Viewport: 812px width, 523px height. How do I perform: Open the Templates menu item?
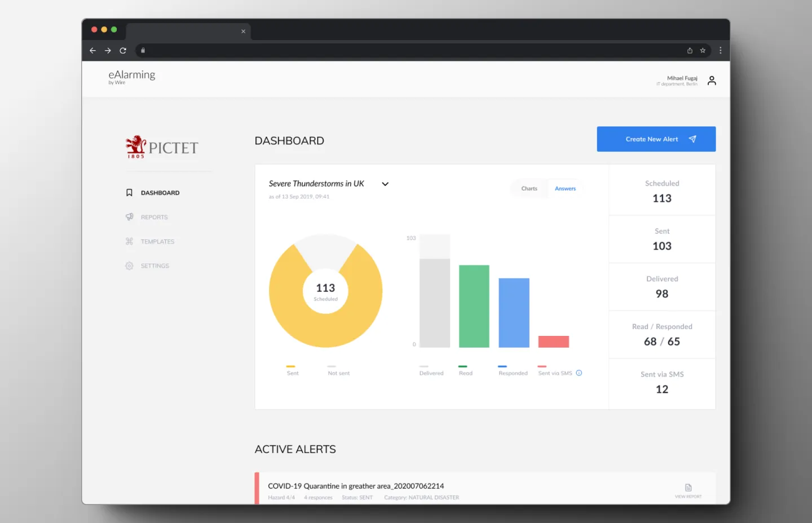coord(157,241)
